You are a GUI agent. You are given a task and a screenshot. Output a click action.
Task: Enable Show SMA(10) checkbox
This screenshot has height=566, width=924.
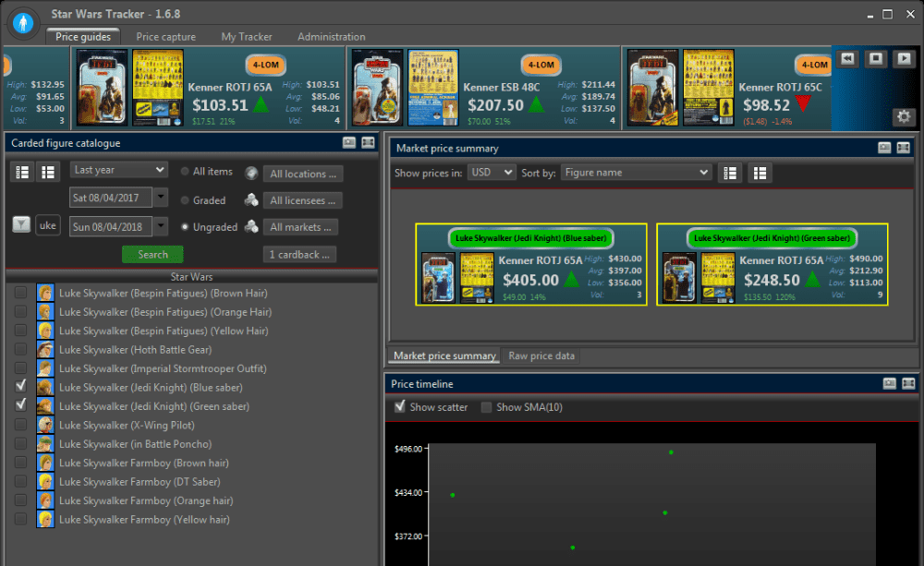[x=486, y=407]
